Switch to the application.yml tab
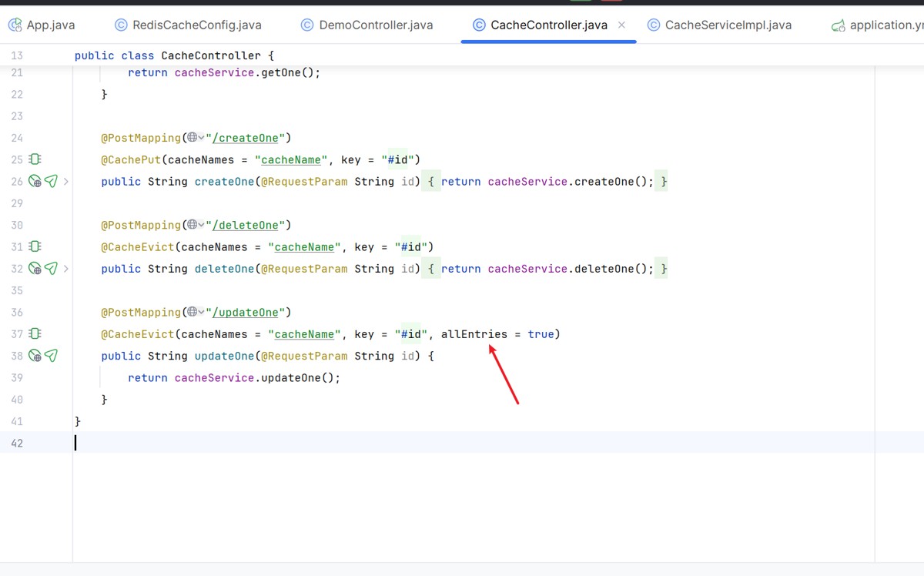 pos(878,25)
